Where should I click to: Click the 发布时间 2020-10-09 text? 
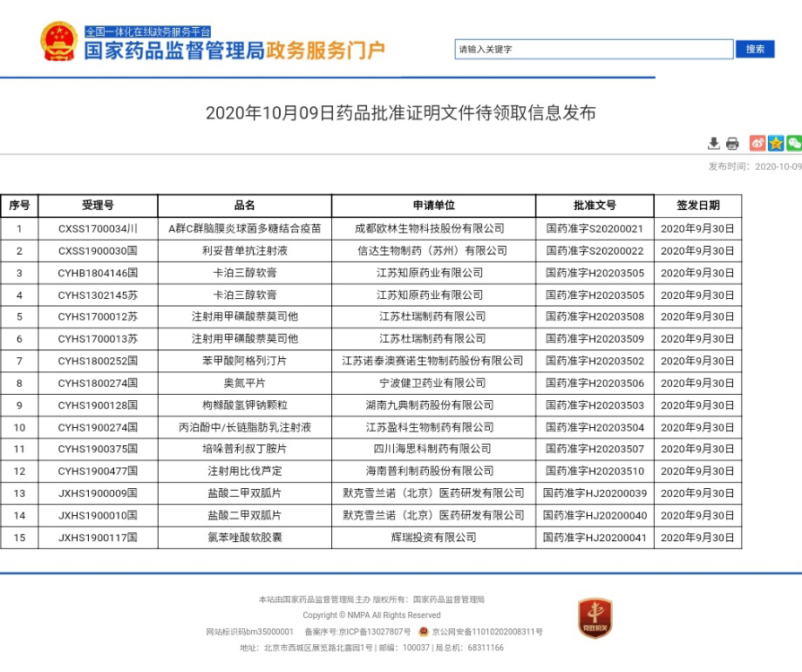pyautogui.click(x=755, y=166)
